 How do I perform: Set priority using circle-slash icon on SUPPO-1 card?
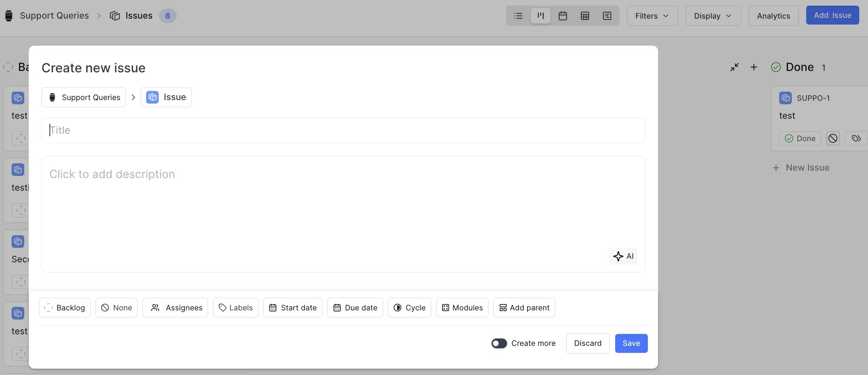(833, 138)
